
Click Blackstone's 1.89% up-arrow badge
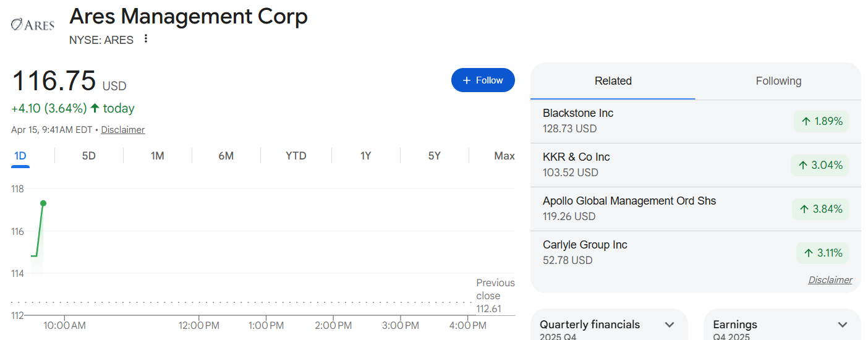pos(821,121)
